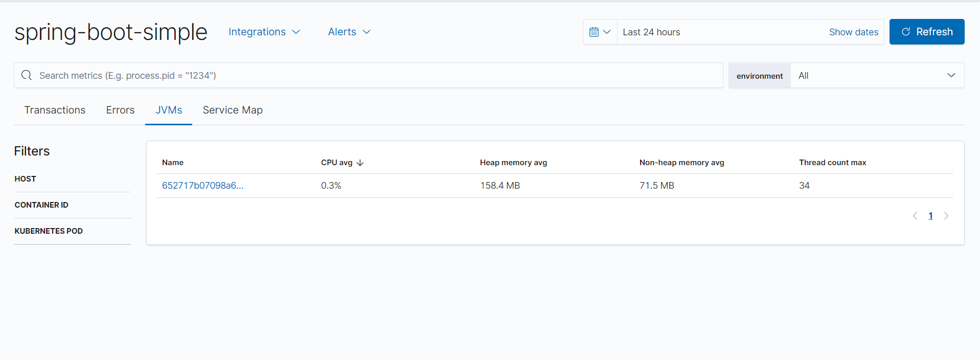This screenshot has height=360, width=980.
Task: Focus the Search metrics input field
Action: click(368, 76)
